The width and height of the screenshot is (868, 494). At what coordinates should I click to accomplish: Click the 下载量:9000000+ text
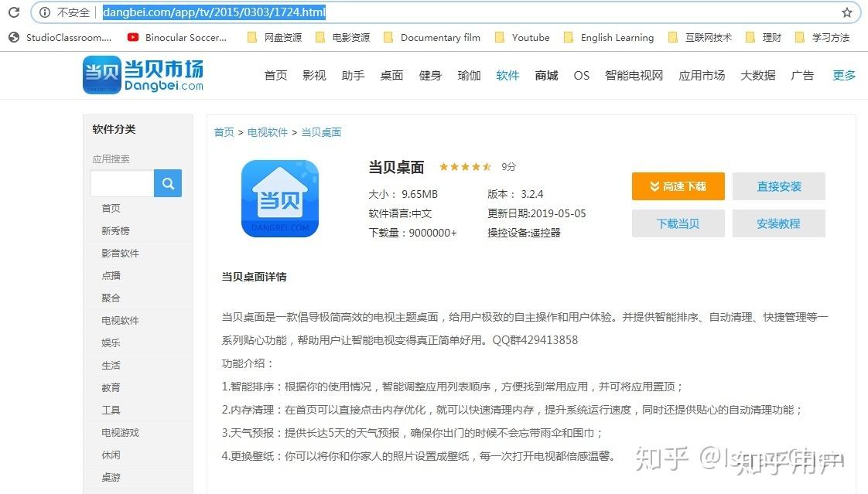(x=413, y=233)
